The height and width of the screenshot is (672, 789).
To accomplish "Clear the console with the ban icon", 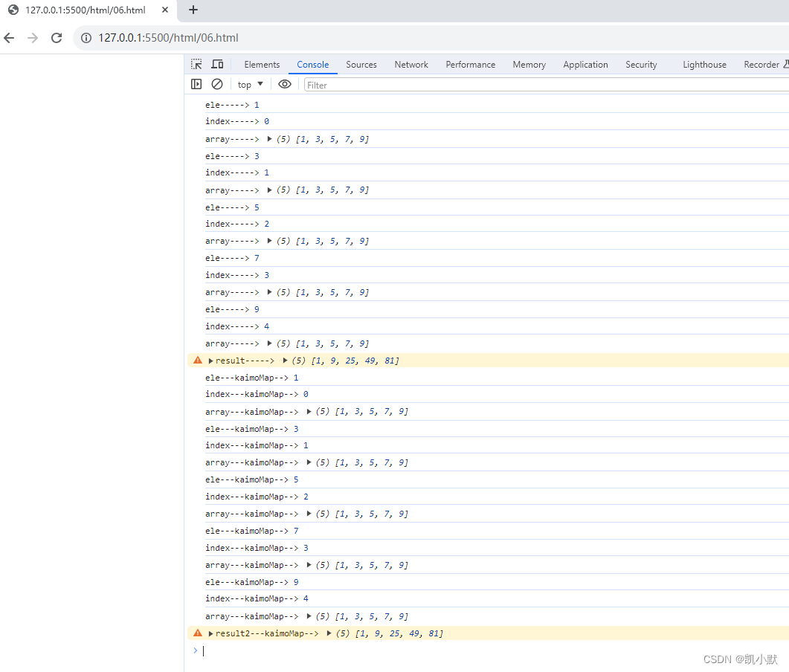I will (x=217, y=85).
